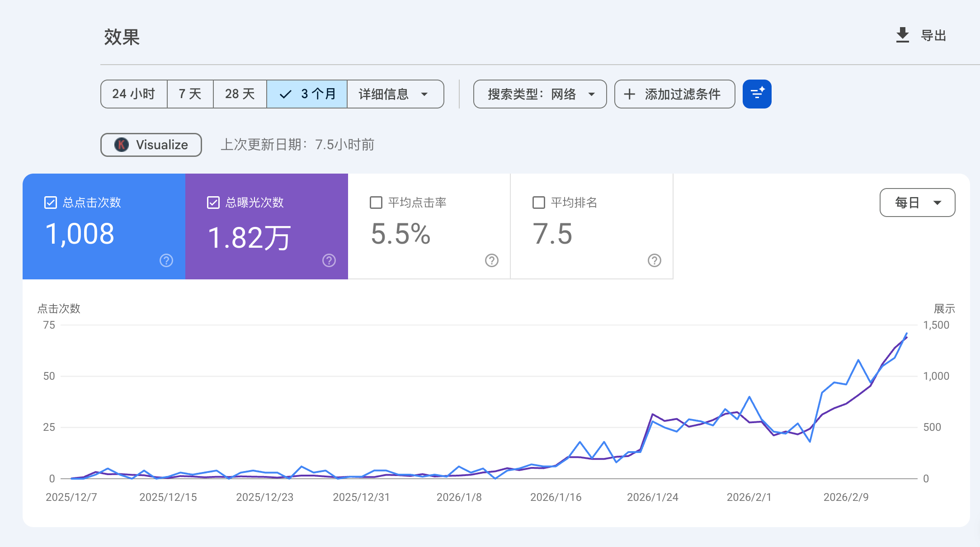Click the help icon on 总曝光次数 card
980x547 pixels.
pos(329,260)
